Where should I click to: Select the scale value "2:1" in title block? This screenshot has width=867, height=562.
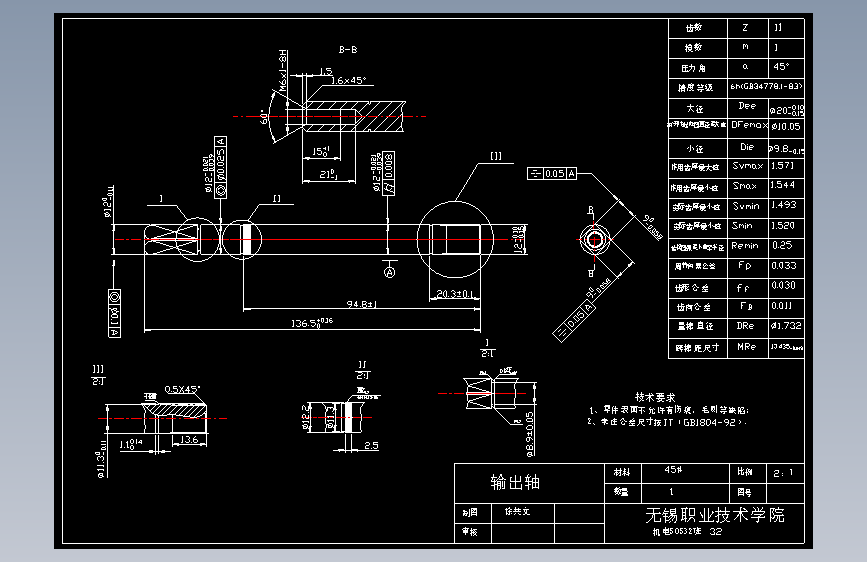[x=783, y=473]
